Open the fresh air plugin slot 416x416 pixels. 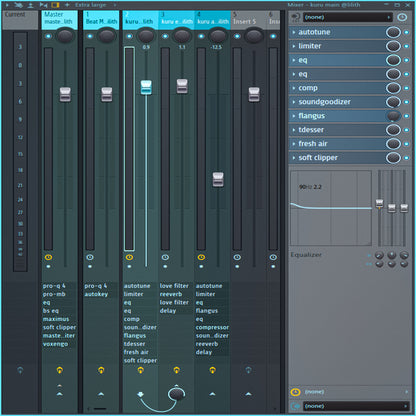(x=337, y=144)
